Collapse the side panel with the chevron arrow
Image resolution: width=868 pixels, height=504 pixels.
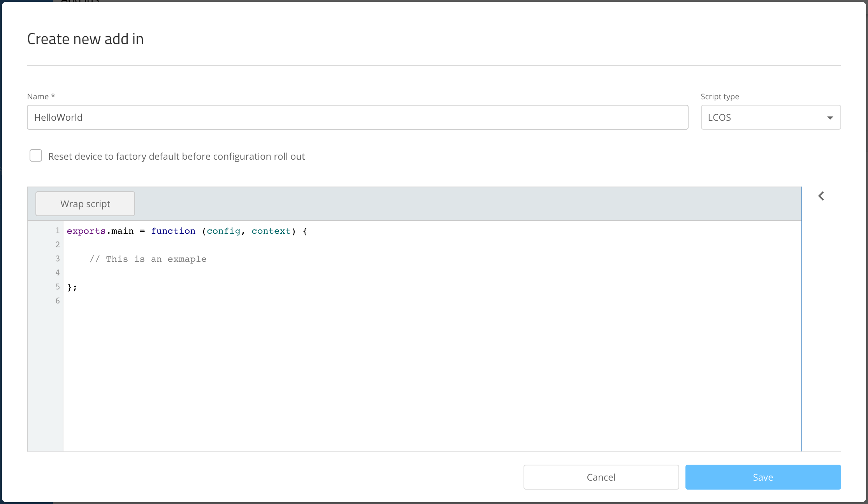coord(821,196)
